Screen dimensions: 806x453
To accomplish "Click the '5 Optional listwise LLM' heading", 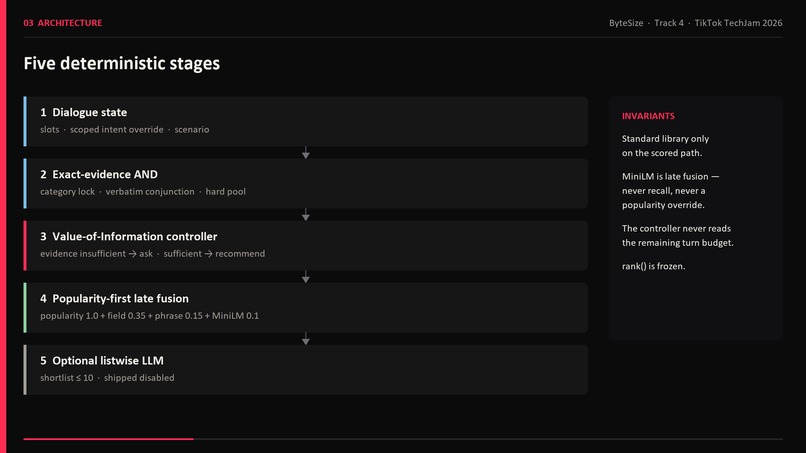I will (x=102, y=360).
